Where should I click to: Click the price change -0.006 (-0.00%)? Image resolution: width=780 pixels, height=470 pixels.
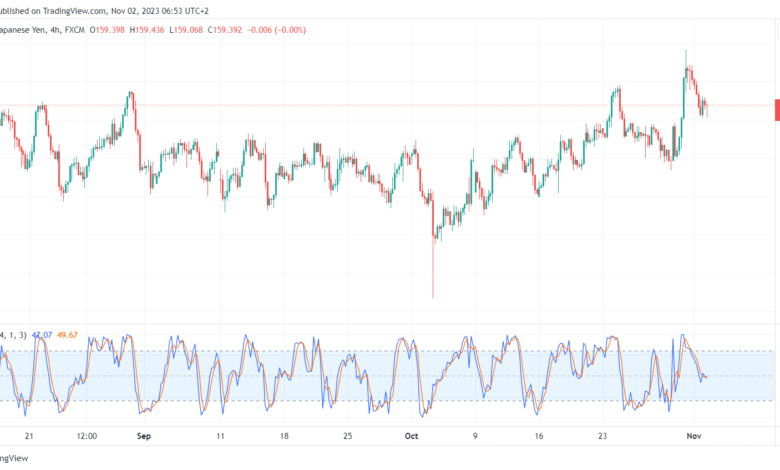click(277, 30)
